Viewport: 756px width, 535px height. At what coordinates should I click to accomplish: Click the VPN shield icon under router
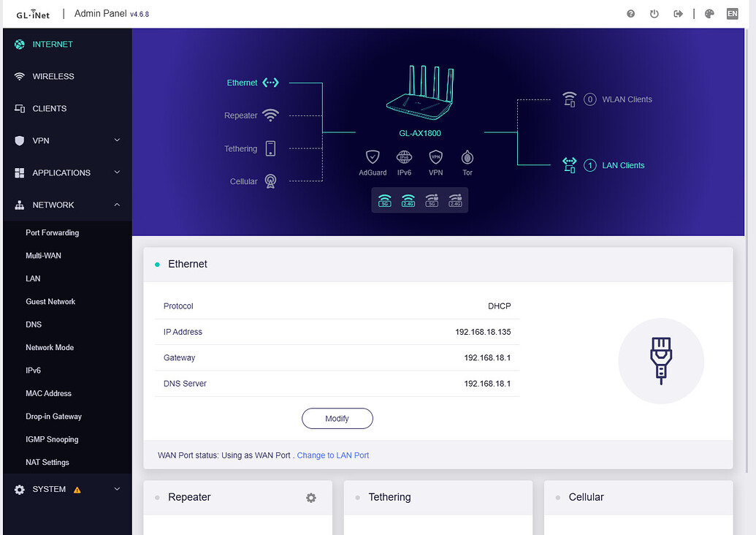(x=436, y=157)
